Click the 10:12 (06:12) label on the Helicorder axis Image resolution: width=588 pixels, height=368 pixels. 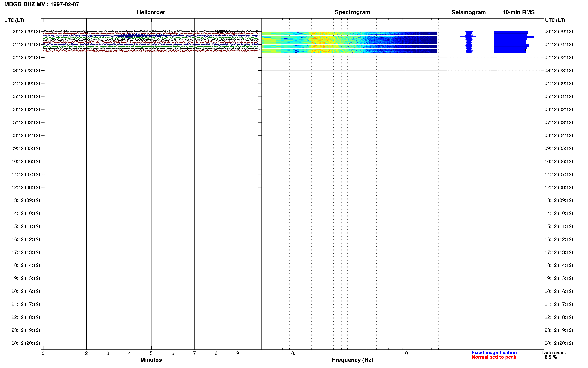point(26,161)
